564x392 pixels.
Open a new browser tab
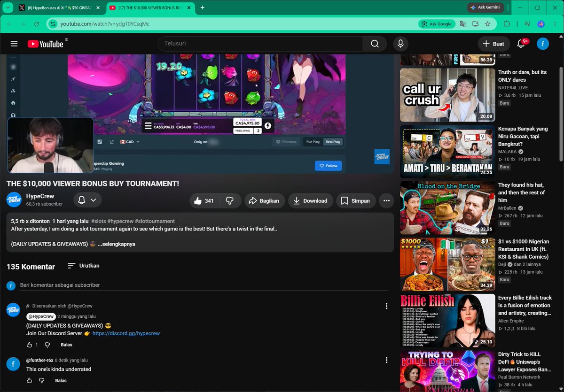203,8
